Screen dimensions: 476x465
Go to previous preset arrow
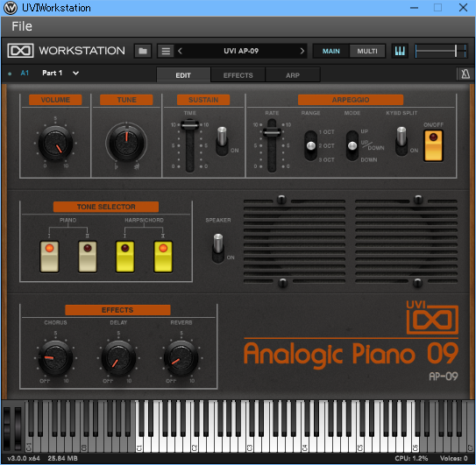[x=180, y=51]
